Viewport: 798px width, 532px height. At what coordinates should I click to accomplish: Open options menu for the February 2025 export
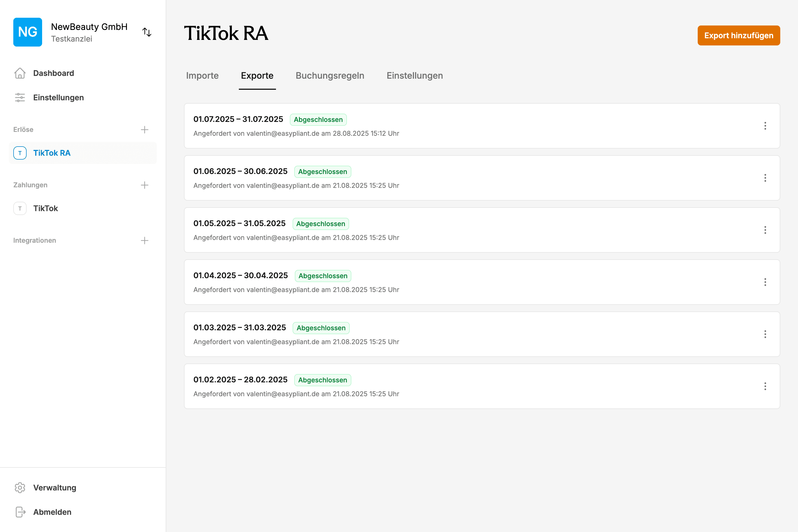pos(765,386)
